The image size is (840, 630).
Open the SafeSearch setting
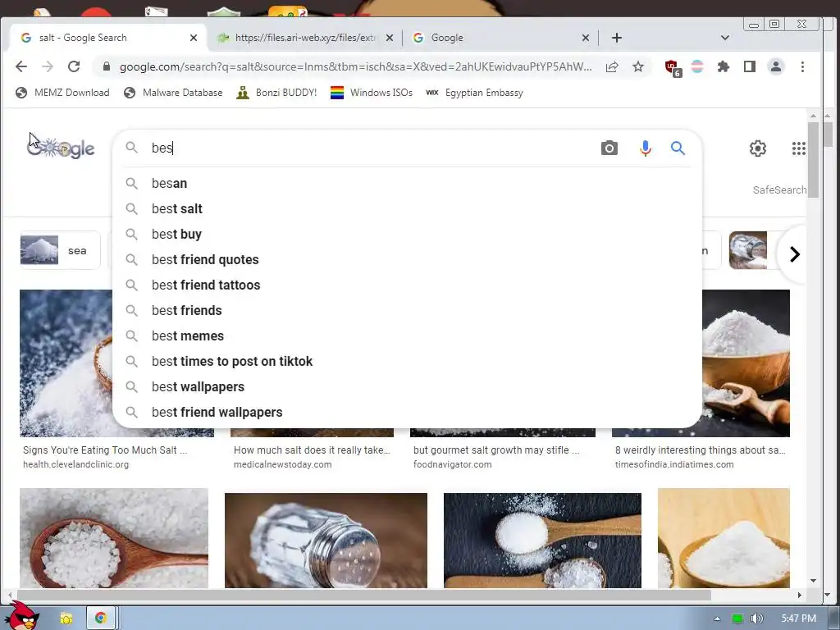point(779,190)
